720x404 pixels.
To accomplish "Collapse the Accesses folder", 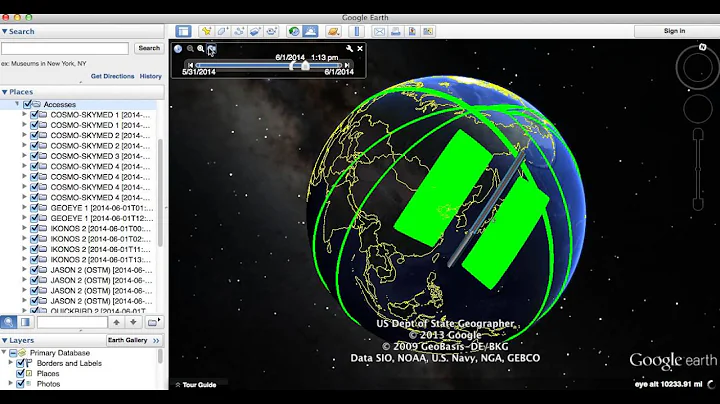I will pos(17,104).
